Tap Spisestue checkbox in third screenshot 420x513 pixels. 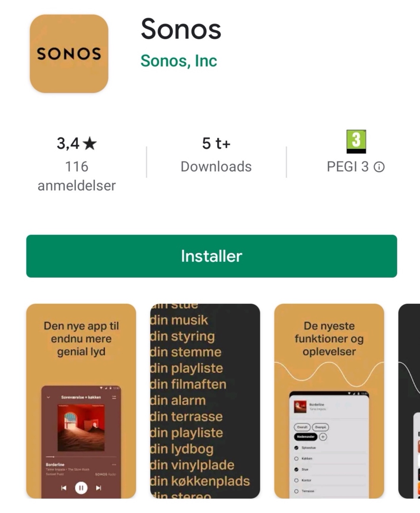[296, 448]
